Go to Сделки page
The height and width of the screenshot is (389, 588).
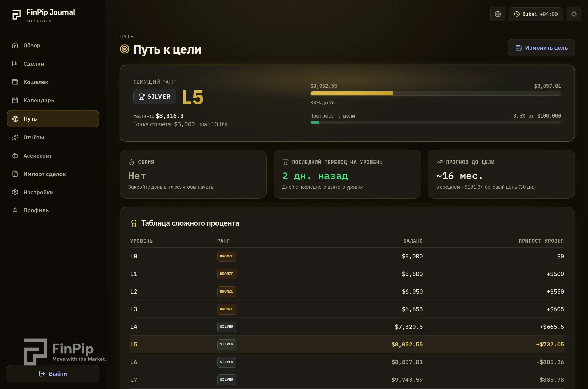pos(53,64)
